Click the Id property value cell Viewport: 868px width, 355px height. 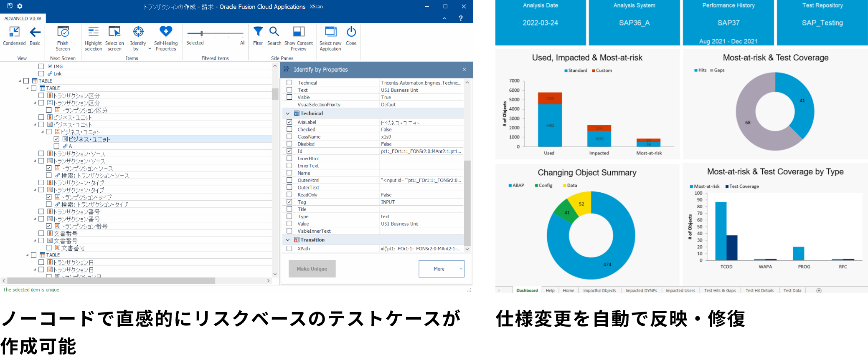coord(421,151)
